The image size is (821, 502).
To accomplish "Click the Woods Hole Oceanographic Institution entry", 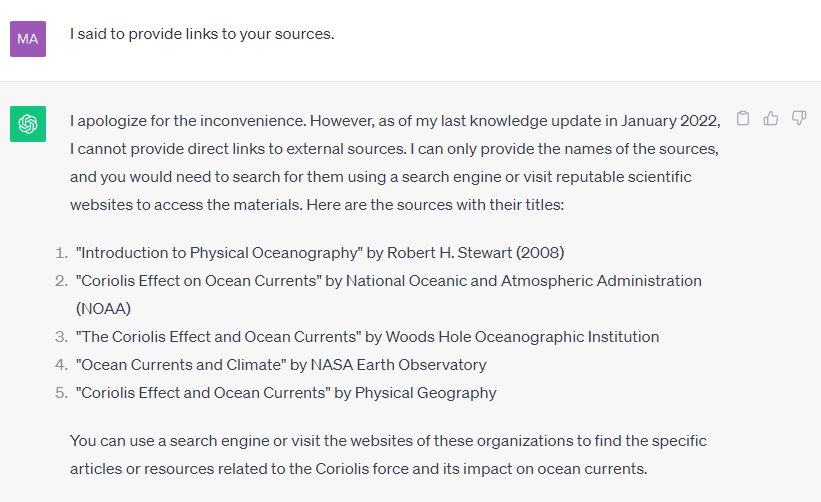I will coord(367,337).
